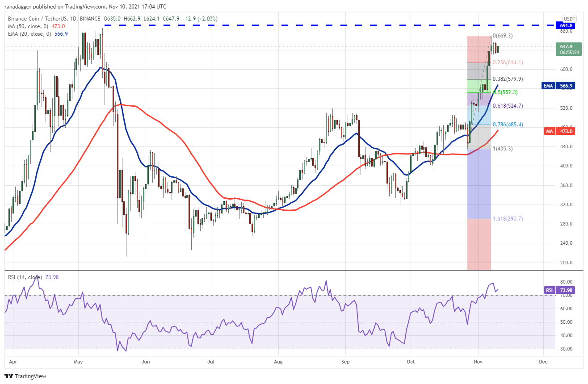Click the Fibonacci 0.382(579.9) level label
588x384 pixels.
click(508, 79)
